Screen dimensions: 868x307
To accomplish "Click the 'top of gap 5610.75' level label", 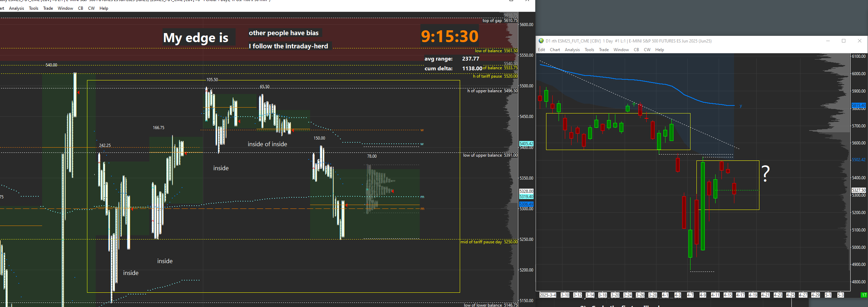I will click(x=500, y=21).
